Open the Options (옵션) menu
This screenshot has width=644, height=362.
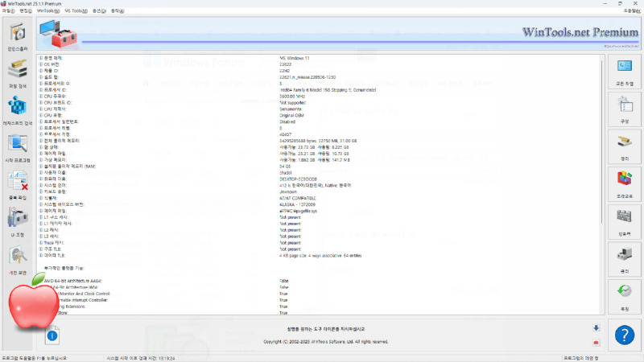(99, 11)
